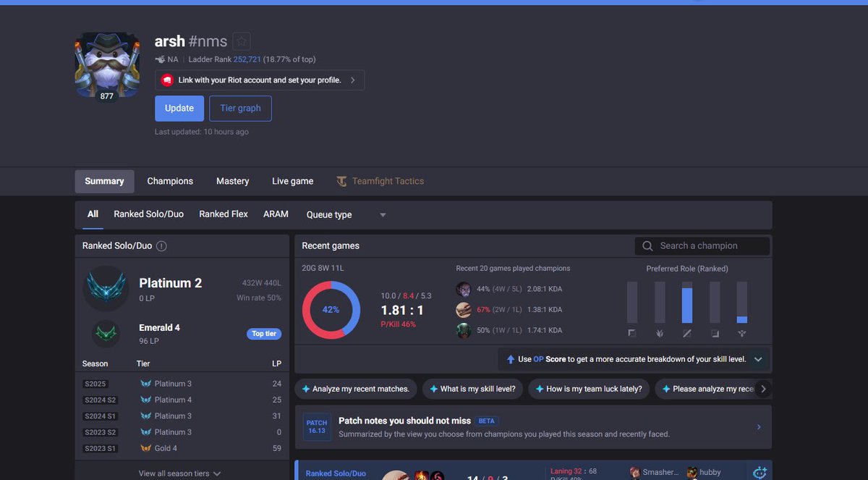Select Analyze my recent matches prompt
This screenshot has height=480, width=868.
(355, 389)
